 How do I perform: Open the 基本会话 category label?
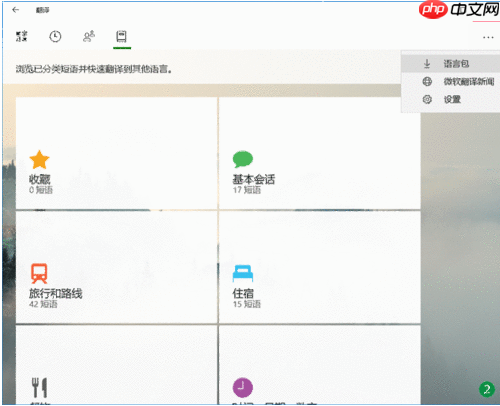[254, 179]
